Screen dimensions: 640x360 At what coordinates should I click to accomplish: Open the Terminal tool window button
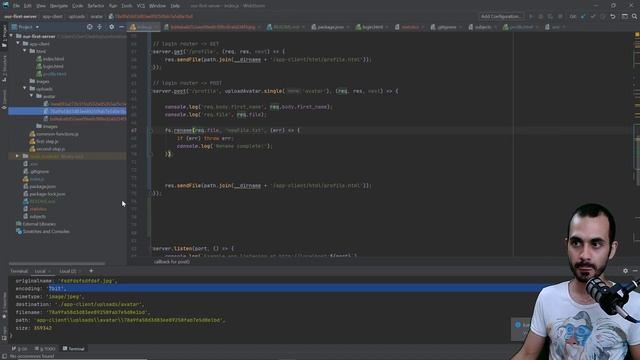[x=74, y=349]
